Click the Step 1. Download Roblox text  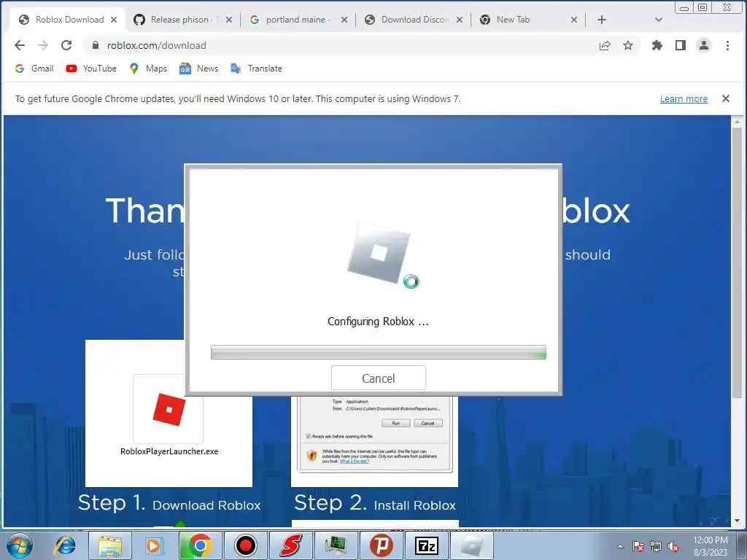tap(169, 503)
